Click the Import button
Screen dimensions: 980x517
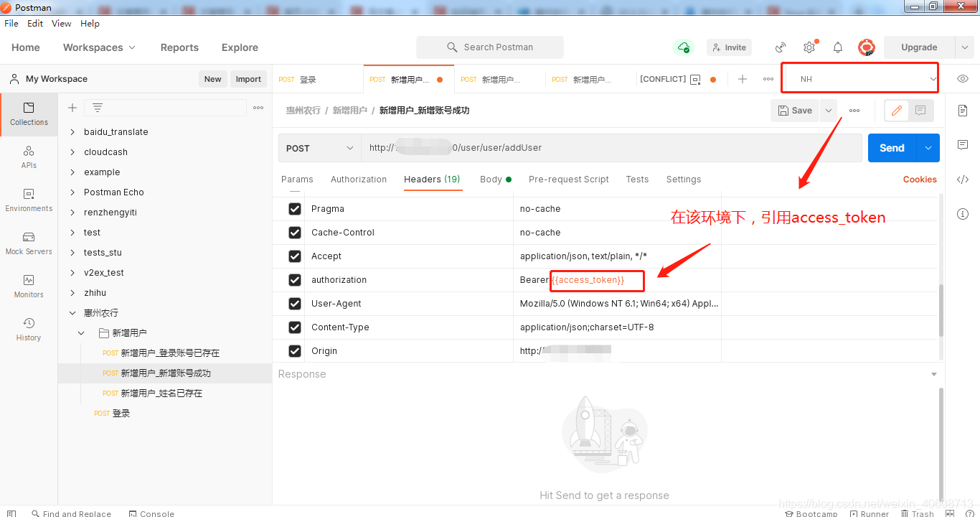[x=248, y=79]
